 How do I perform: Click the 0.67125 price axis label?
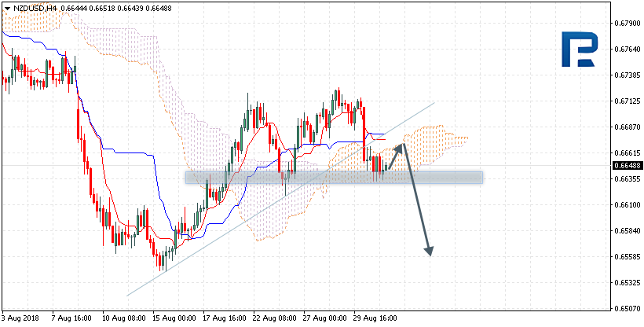point(626,101)
